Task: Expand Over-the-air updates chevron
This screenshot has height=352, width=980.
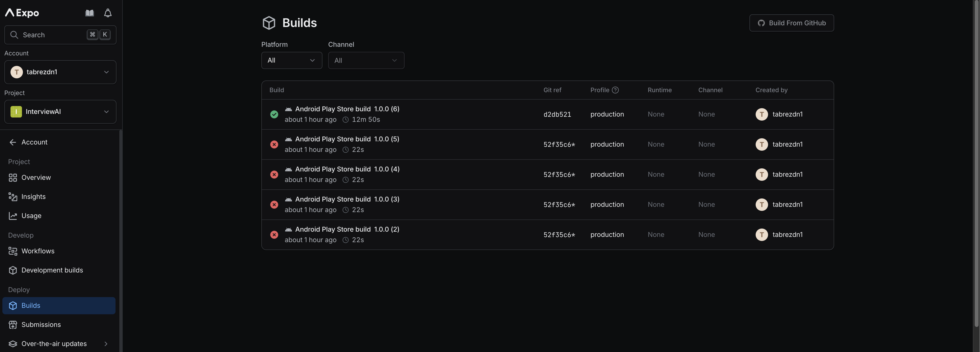Action: click(x=106, y=344)
